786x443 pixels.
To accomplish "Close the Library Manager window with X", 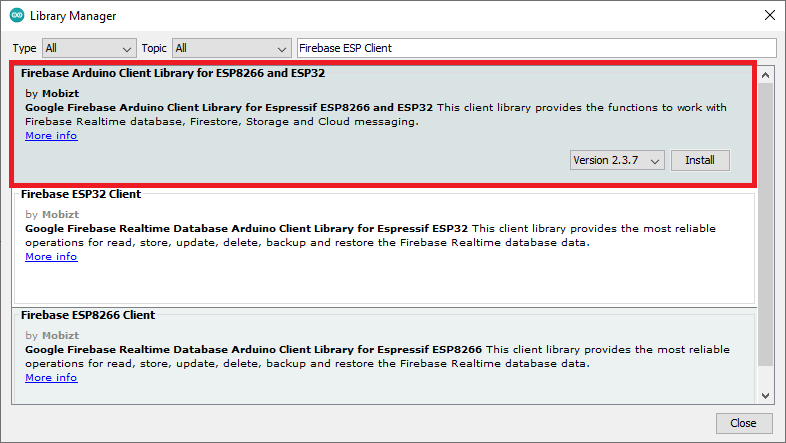I will pos(769,16).
